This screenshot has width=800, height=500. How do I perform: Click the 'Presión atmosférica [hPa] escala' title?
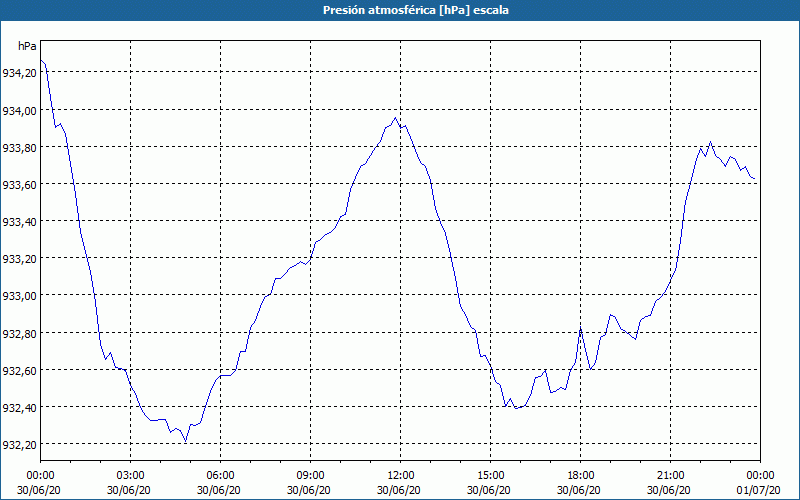tap(416, 10)
